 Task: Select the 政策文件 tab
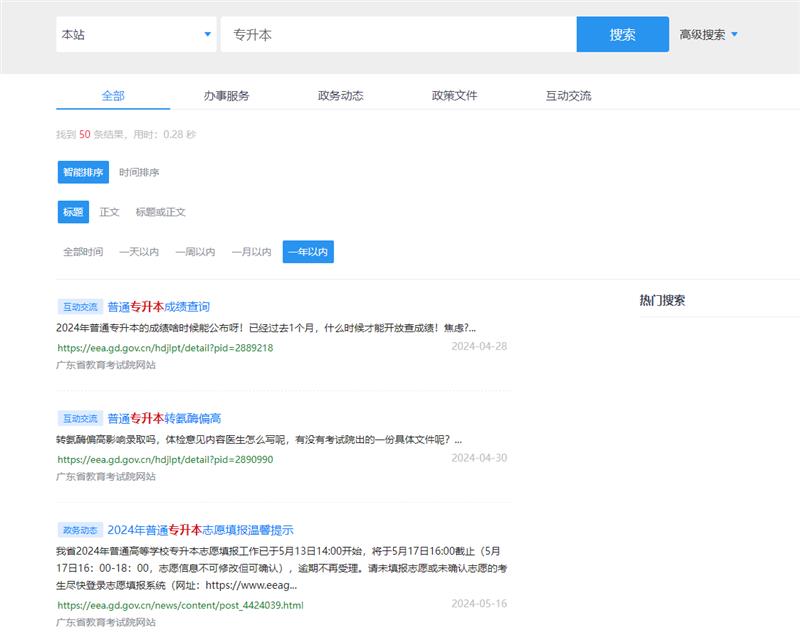tap(455, 95)
